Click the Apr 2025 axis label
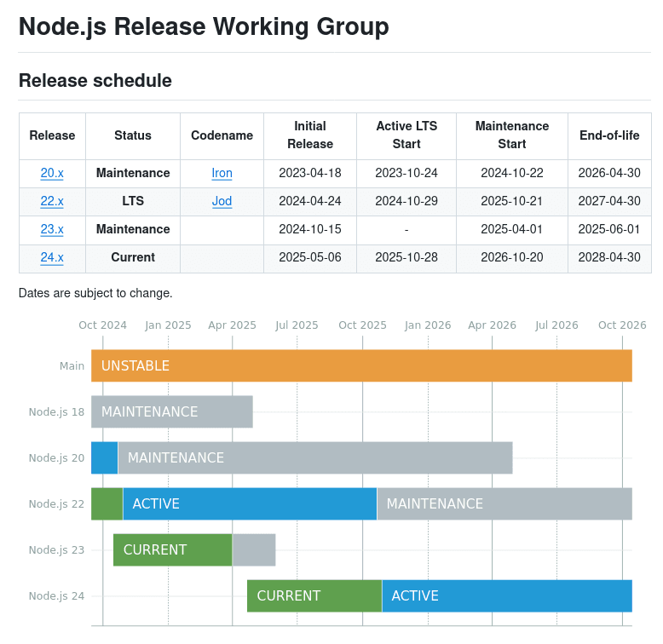 pos(232,325)
